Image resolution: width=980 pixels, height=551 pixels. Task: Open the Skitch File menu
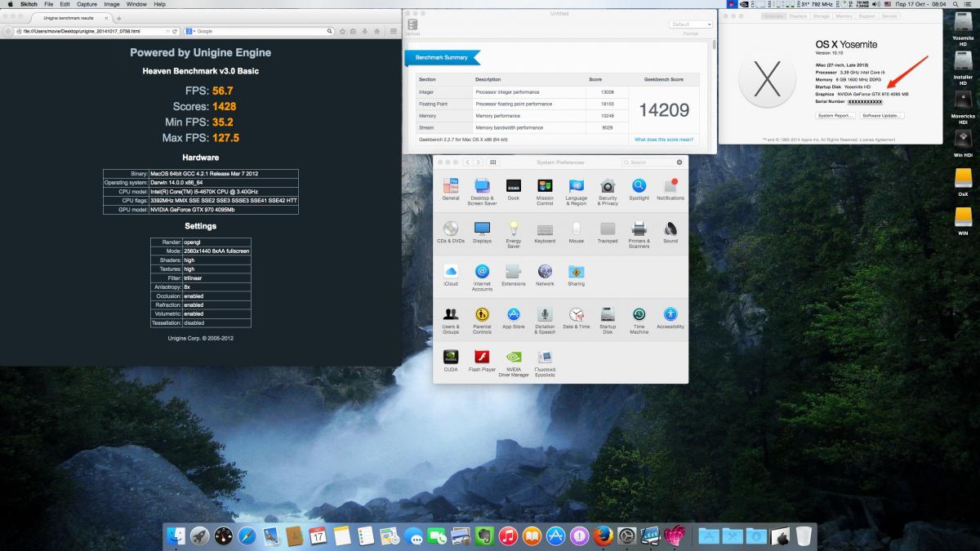click(x=49, y=4)
